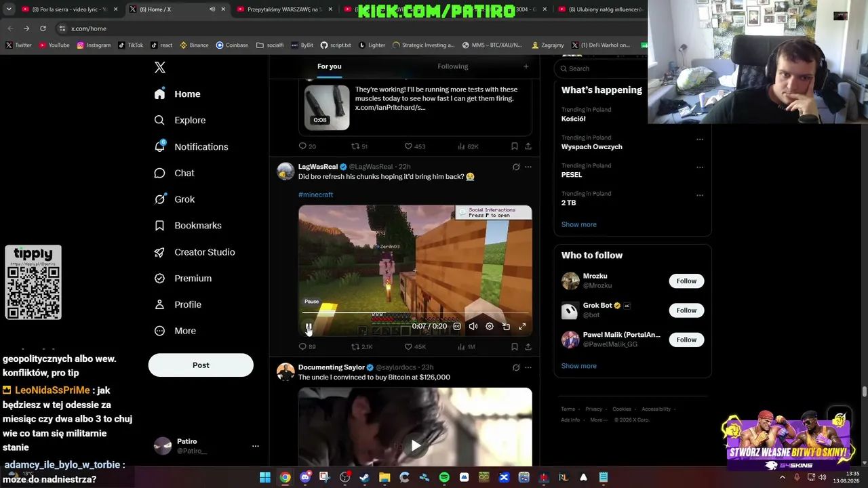This screenshot has height=488, width=868.
Task: Follow Pawel Malik
Action: point(686,340)
